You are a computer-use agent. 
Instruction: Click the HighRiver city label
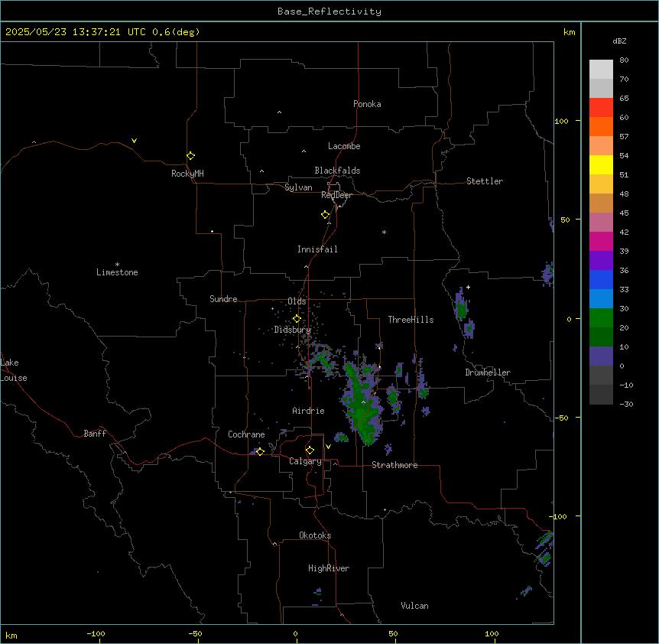click(328, 568)
